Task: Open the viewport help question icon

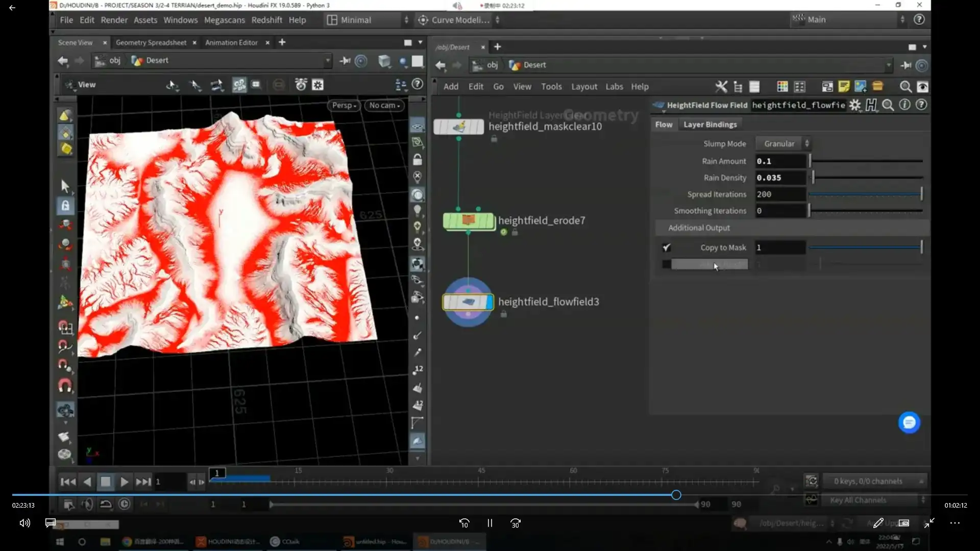Action: tap(418, 84)
